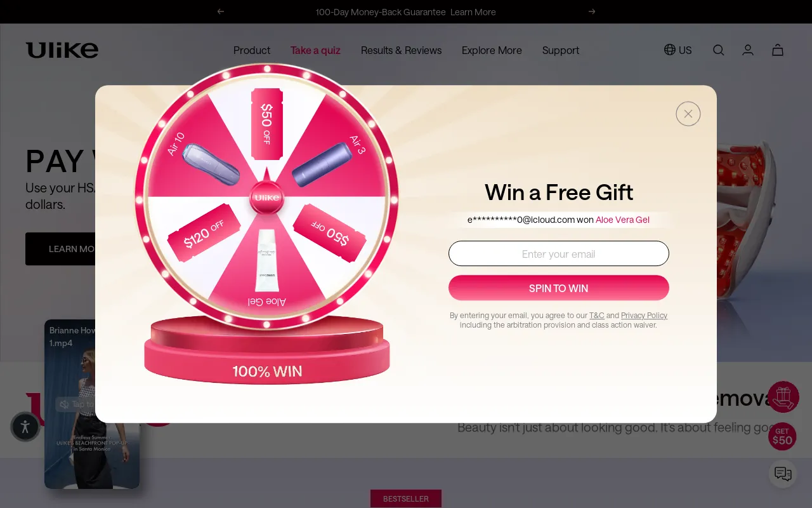This screenshot has height=508, width=812.
Task: Advance to next announcement banner arrow
Action: tap(592, 11)
